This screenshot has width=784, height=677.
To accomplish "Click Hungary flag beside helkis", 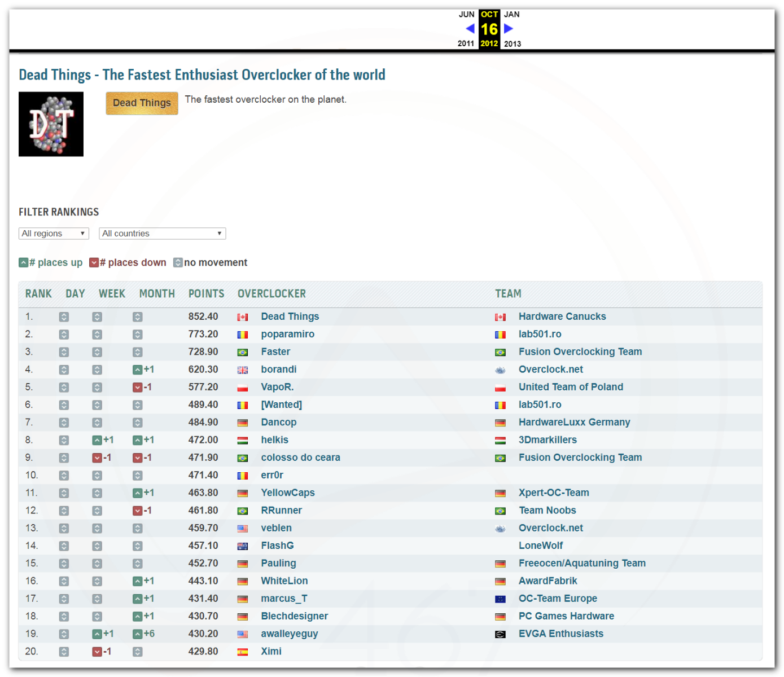I will pyautogui.click(x=243, y=440).
